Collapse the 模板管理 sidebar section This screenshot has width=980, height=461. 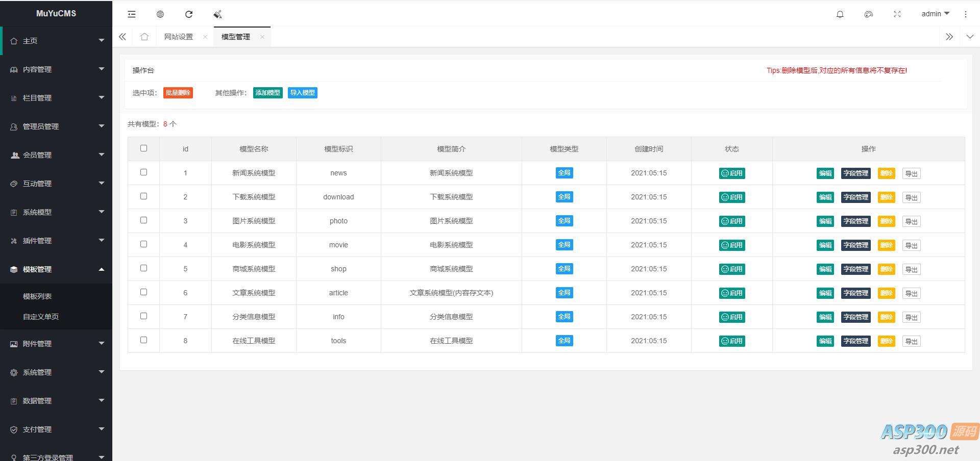point(56,269)
